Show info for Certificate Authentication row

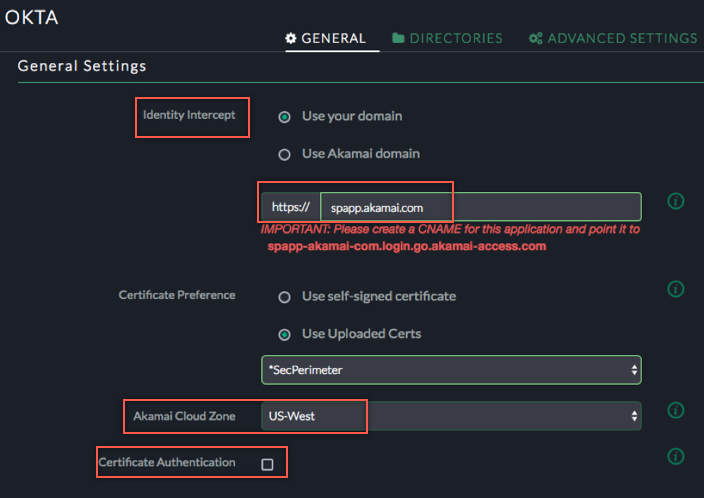tap(675, 456)
